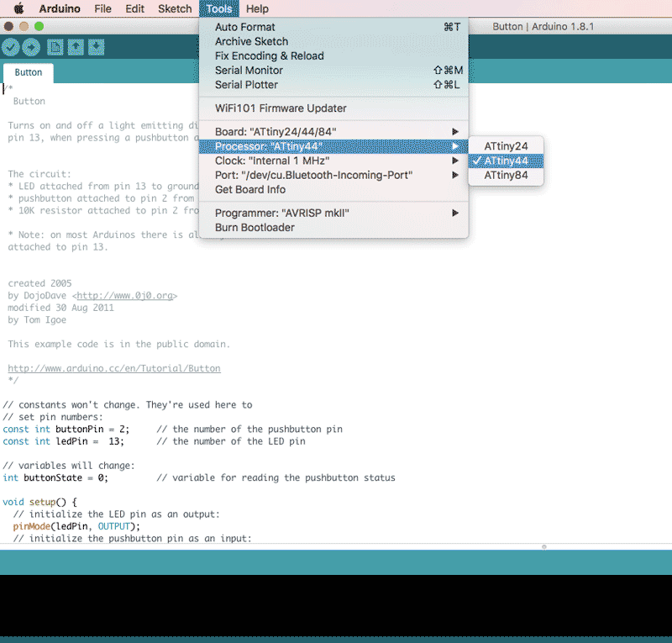Expand the Board ATtiny24/44/84 submenu

[333, 132]
